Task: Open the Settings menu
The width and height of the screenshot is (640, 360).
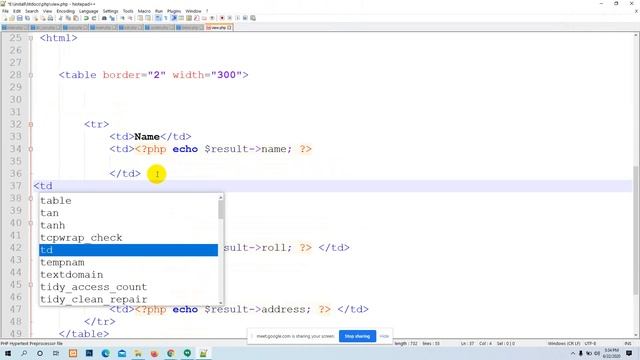Action: click(110, 11)
